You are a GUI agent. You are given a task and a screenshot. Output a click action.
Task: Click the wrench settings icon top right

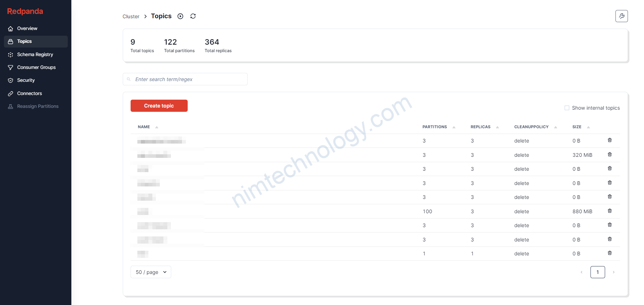pos(621,16)
